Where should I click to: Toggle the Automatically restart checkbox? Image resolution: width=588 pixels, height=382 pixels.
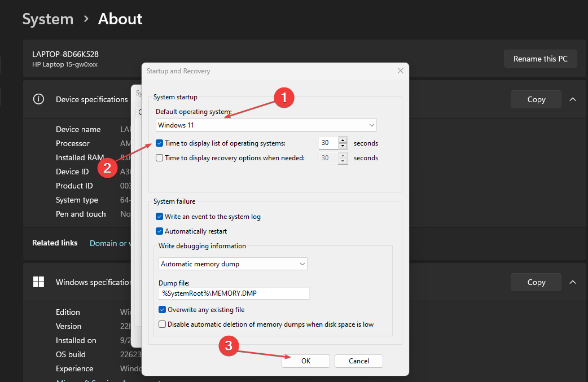pyautogui.click(x=160, y=231)
